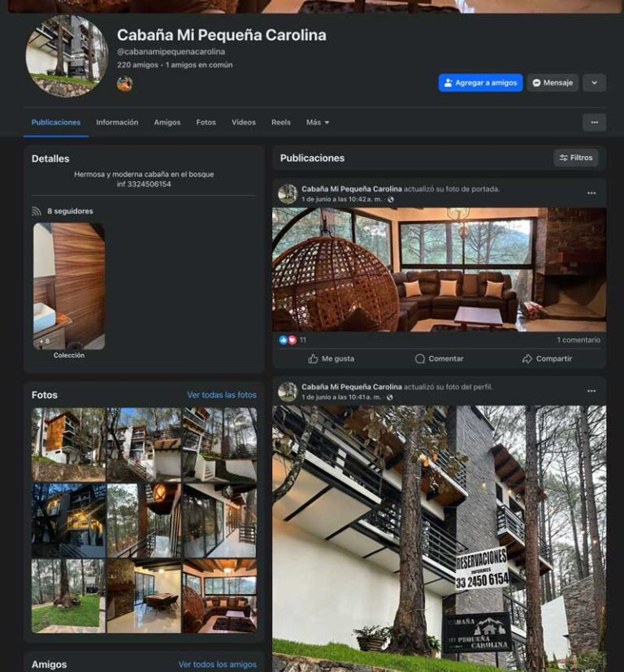Open three-dot menu on profile photo post
The width and height of the screenshot is (624, 672).
(591, 392)
